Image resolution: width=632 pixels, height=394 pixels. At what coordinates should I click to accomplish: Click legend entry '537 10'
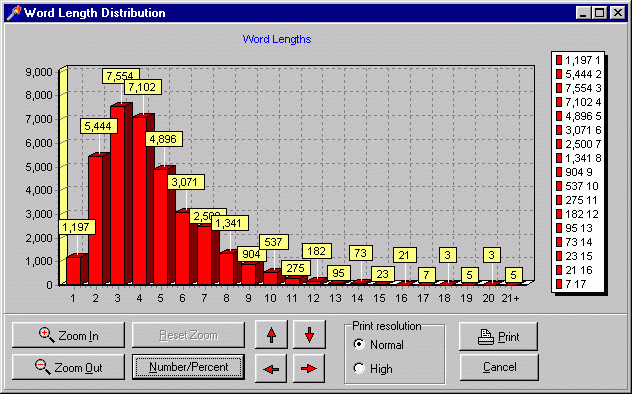click(577, 186)
